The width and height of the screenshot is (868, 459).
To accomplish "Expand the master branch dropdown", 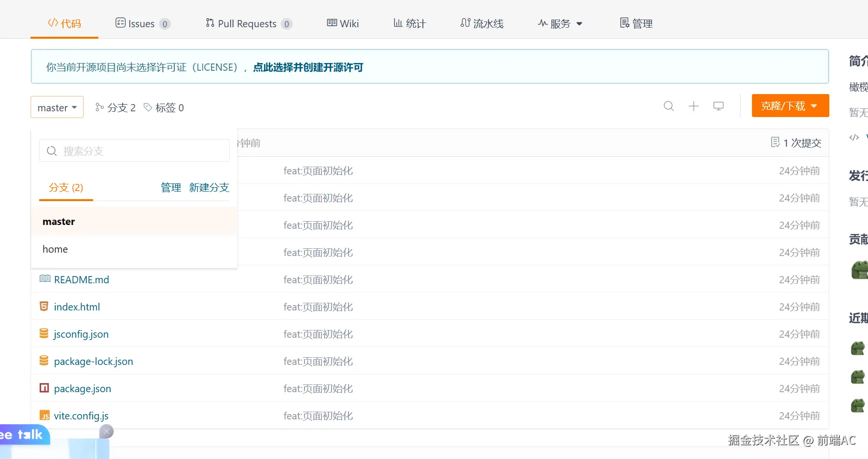I will 57,107.
